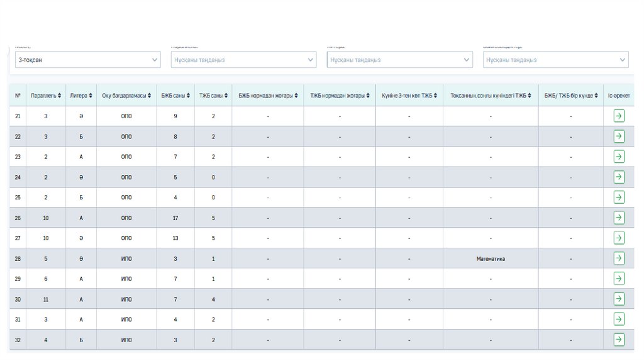
Task: Open action arrow for row 25
Action: pos(619,197)
